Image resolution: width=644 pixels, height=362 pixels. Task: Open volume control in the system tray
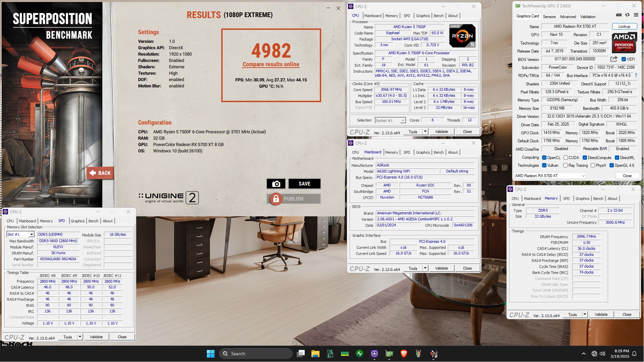[x=602, y=354]
